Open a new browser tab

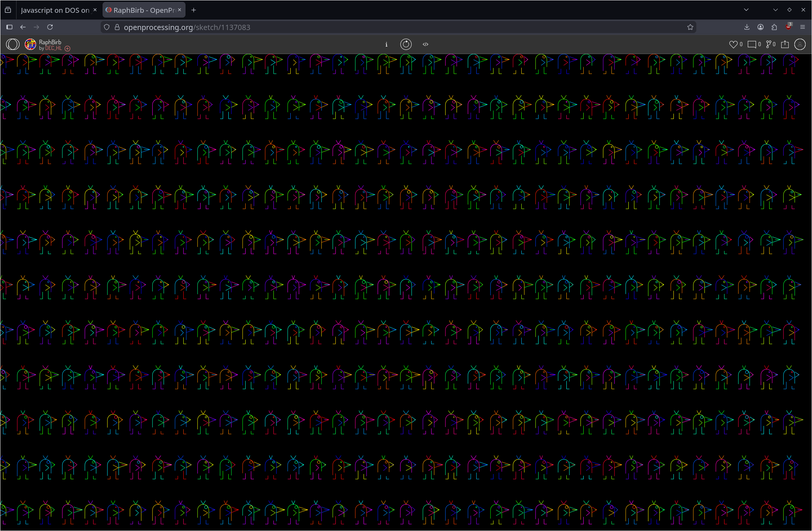coord(193,10)
